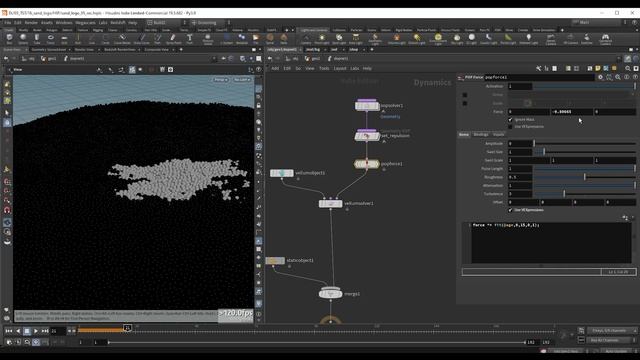The image size is (640, 360).
Task: Click the Stop playback button
Action: 27,331
